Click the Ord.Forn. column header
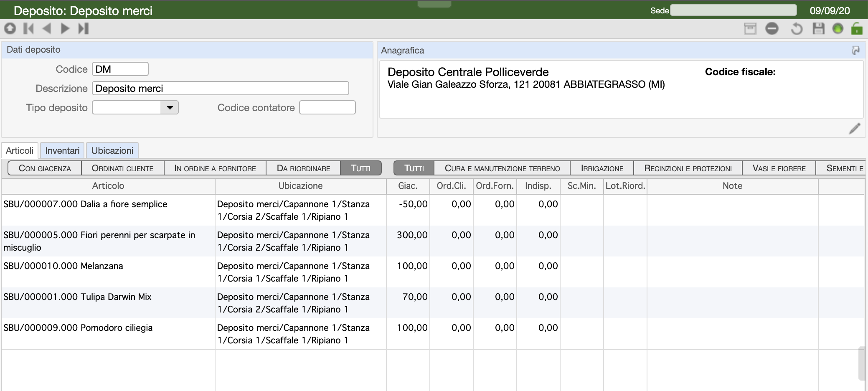 [x=495, y=186]
